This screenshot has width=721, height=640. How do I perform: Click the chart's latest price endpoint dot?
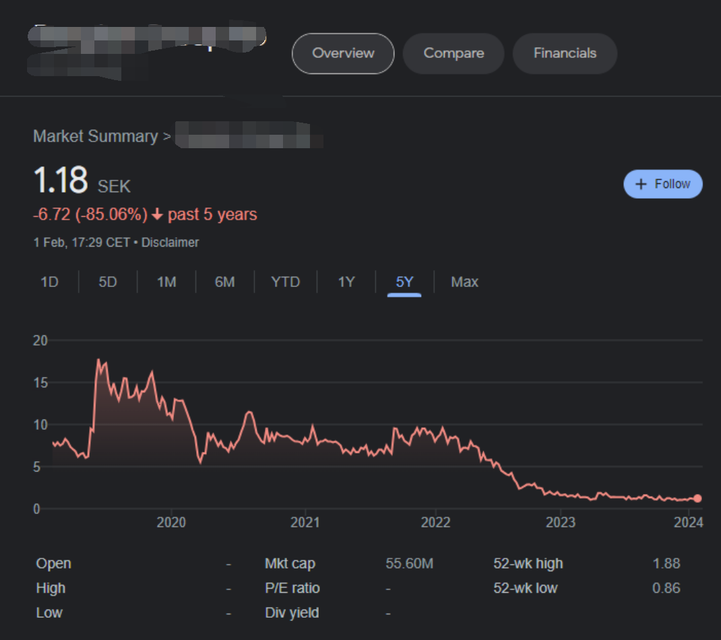(697, 498)
